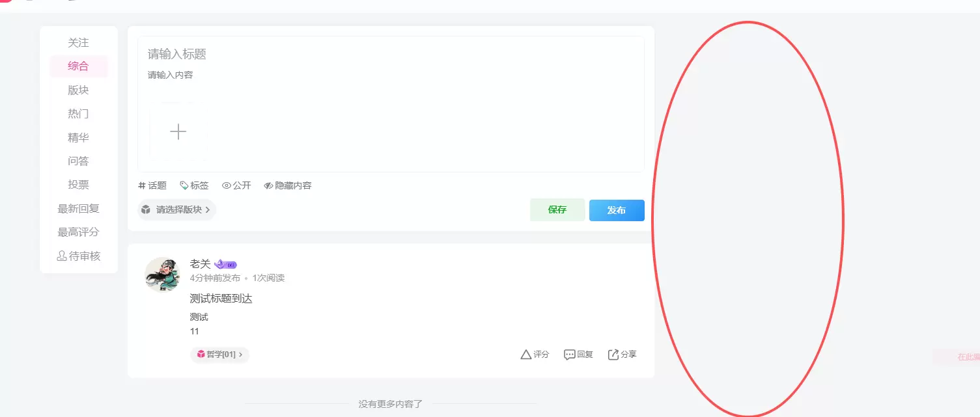980x417 pixels.
Task: Share the post with 分享
Action: (622, 355)
